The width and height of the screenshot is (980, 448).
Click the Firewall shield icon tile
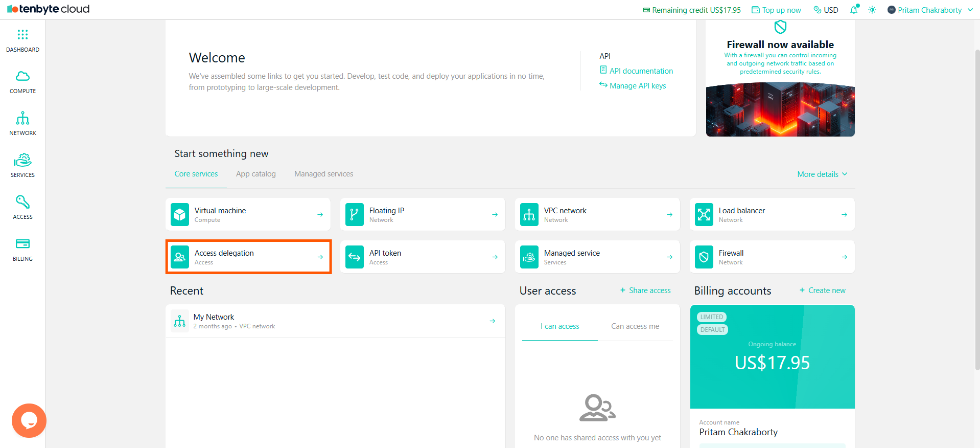coord(704,257)
